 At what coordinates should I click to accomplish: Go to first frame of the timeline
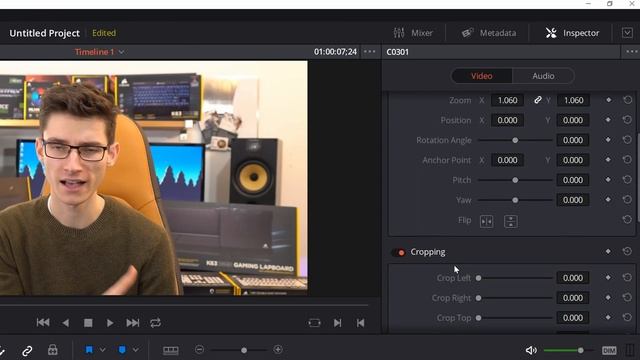43,323
